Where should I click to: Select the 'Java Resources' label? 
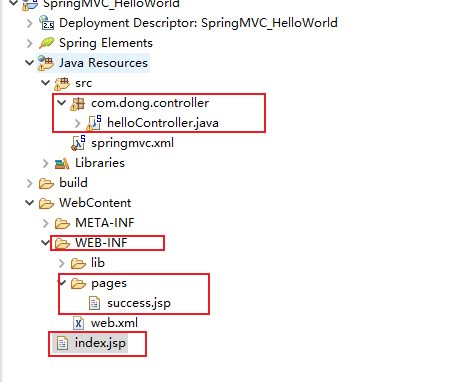tap(103, 63)
